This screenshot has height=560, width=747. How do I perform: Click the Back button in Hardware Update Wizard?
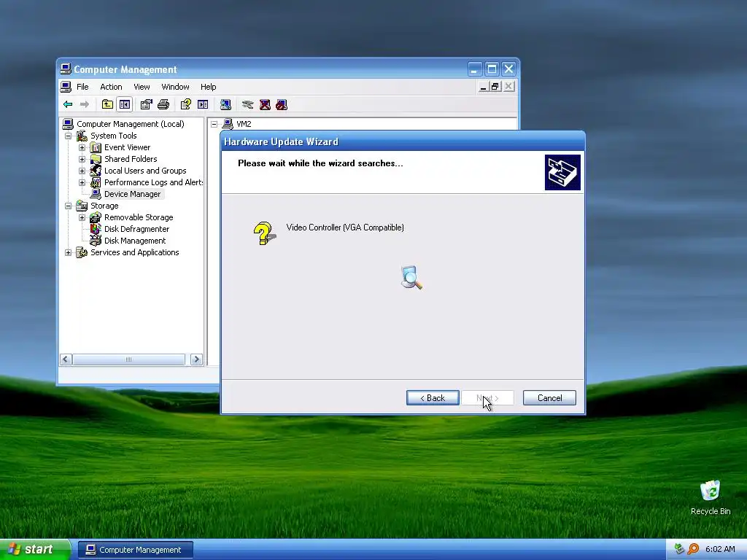tap(433, 398)
